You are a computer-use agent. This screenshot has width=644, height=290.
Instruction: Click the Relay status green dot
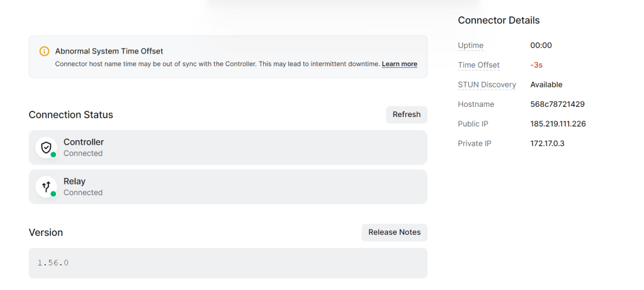(54, 194)
